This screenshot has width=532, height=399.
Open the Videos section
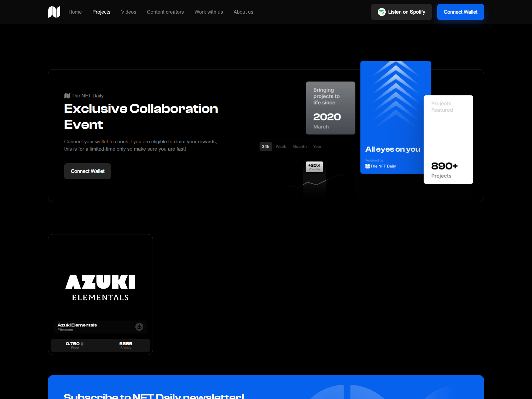click(129, 12)
